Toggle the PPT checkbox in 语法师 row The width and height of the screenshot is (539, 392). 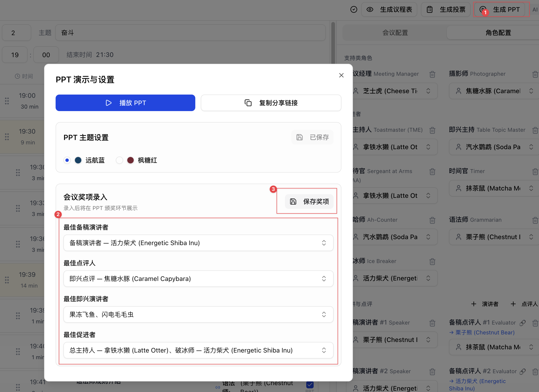pyautogui.click(x=310, y=384)
